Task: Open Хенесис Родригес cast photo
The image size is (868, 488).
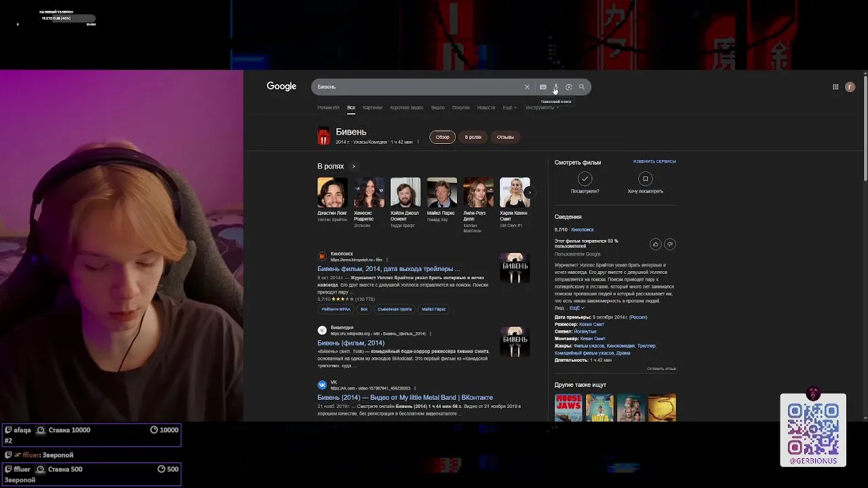Action: [x=369, y=192]
